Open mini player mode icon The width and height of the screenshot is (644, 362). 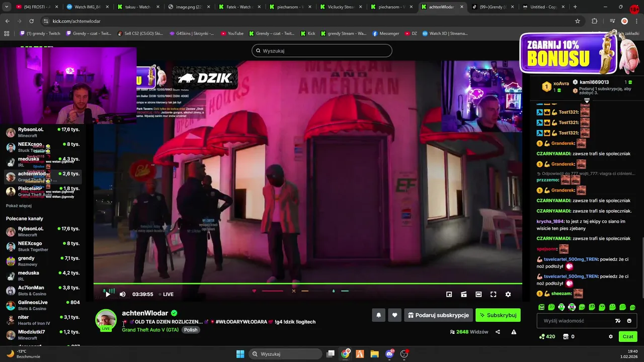tap(449, 294)
